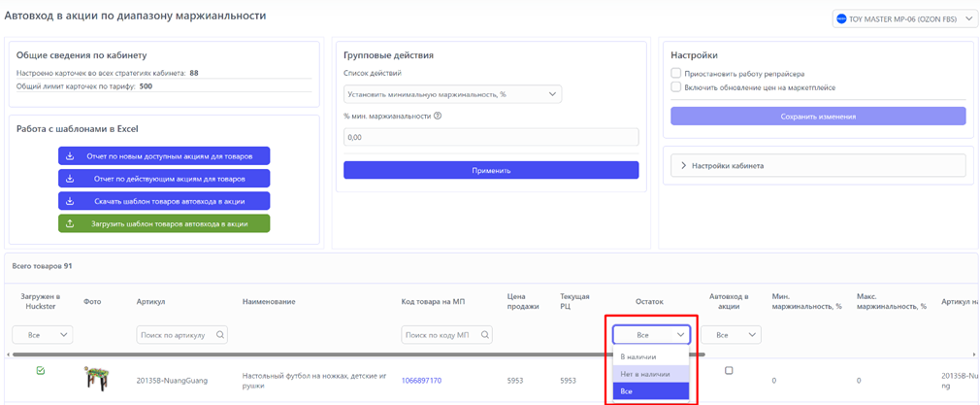Open product code link 1066897170

pyautogui.click(x=421, y=381)
